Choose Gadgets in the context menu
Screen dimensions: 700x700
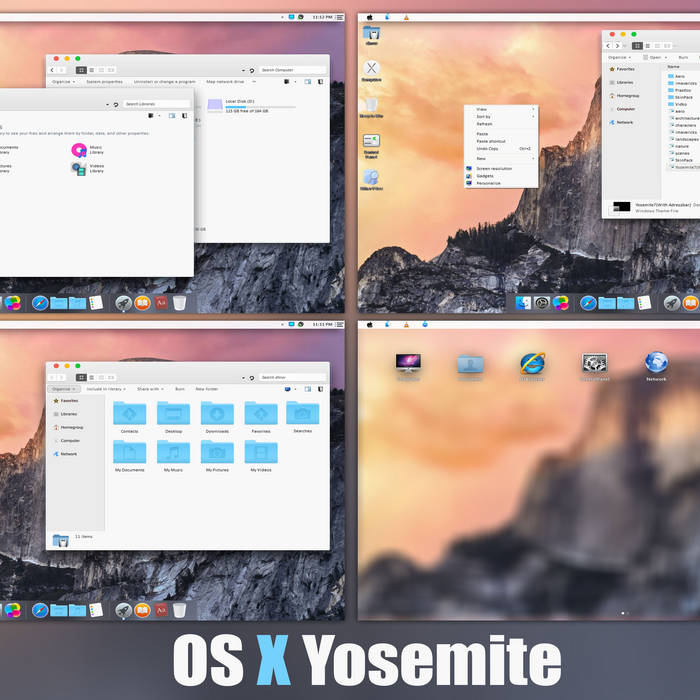[x=501, y=176]
